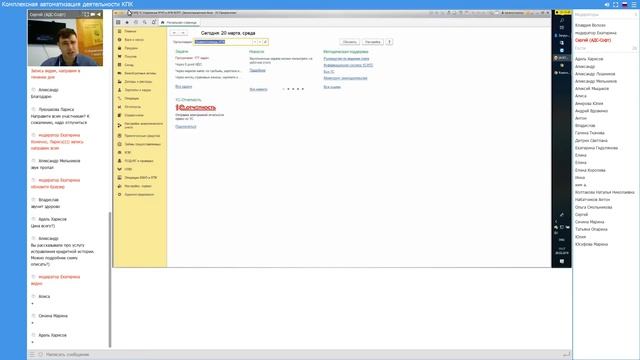Click the Покупки cart icon
Image resolution: width=640 pixels, height=360 pixels.
click(x=120, y=56)
